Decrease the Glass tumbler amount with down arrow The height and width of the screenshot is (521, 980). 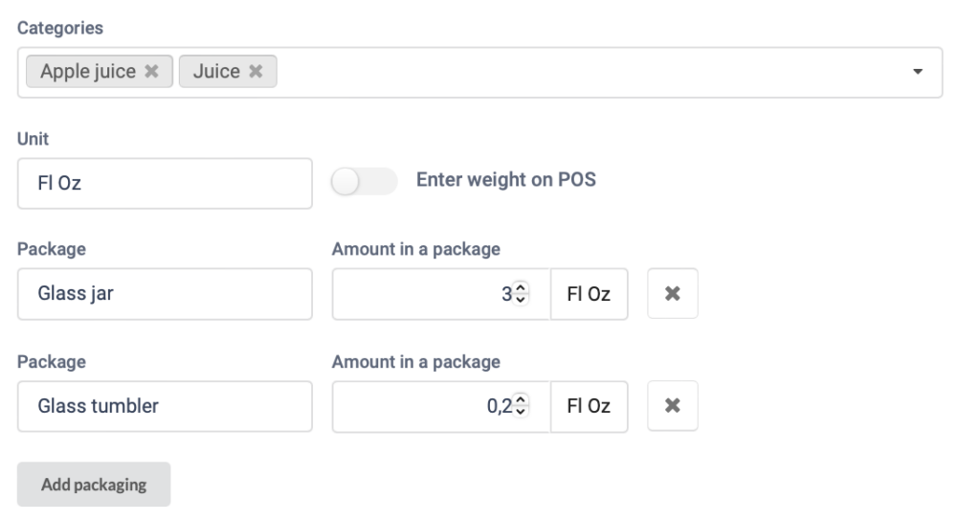521,412
